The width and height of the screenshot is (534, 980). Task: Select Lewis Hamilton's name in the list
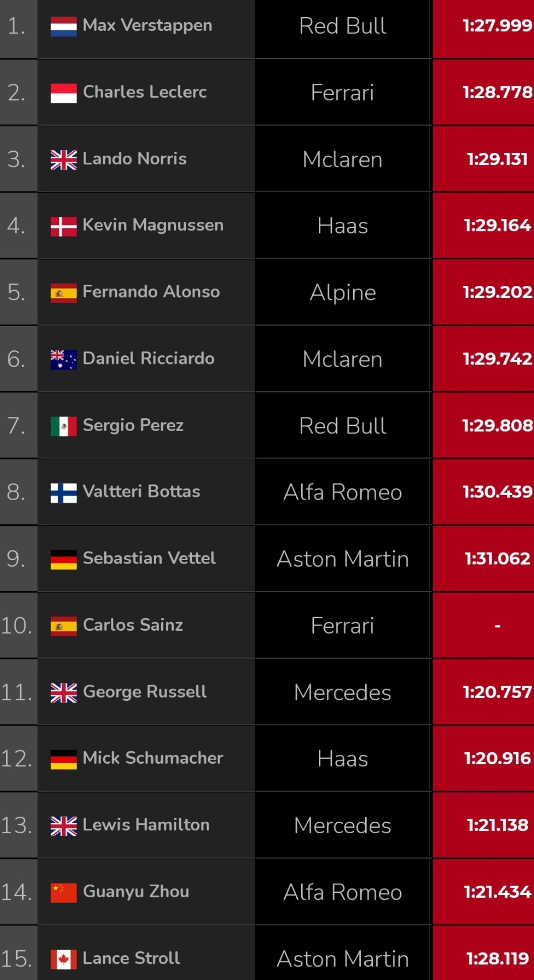tap(146, 825)
